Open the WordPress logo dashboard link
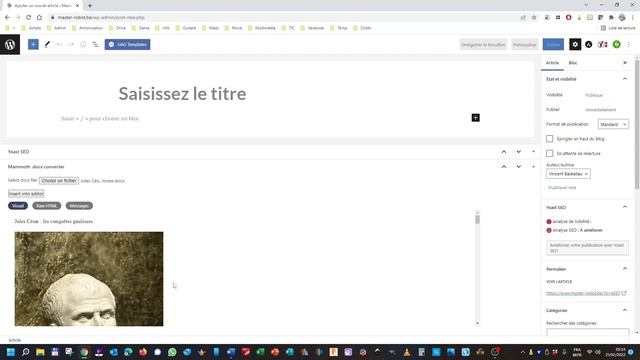This screenshot has width=640, height=360. click(10, 44)
